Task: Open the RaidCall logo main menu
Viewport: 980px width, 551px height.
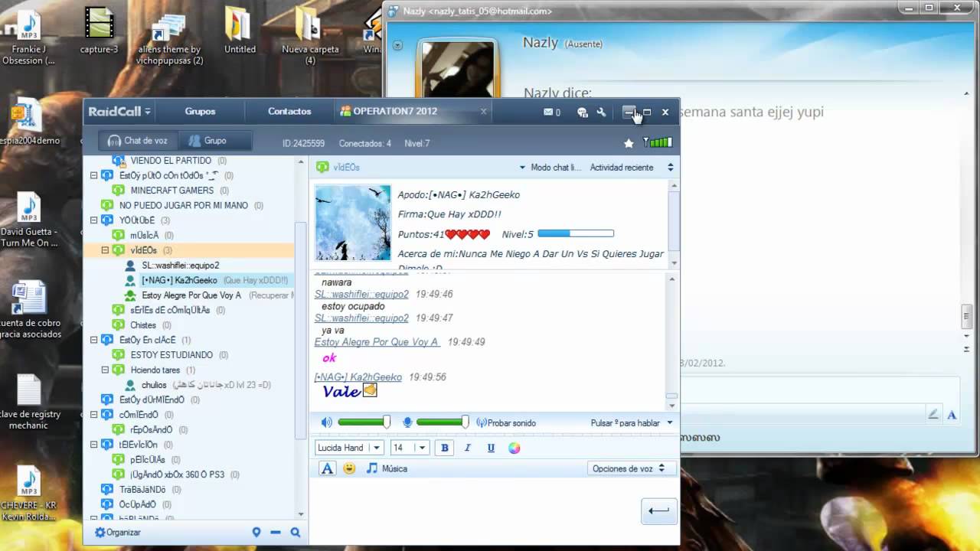Action: [x=119, y=112]
